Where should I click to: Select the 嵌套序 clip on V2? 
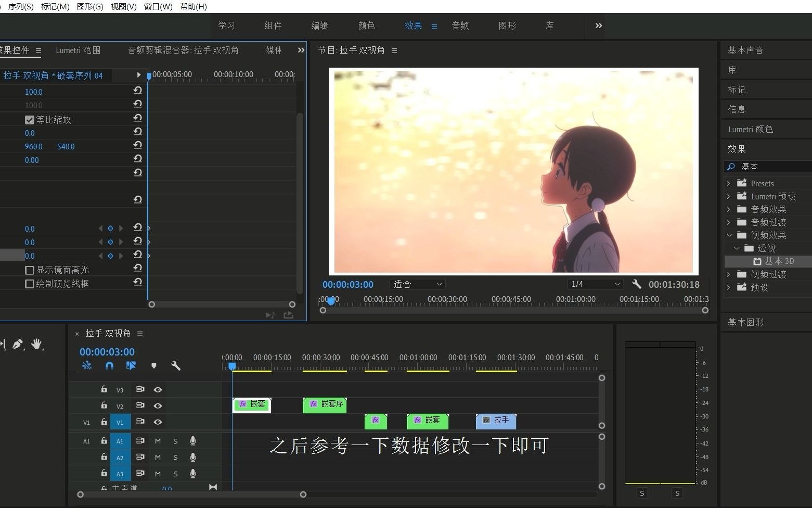coord(325,404)
